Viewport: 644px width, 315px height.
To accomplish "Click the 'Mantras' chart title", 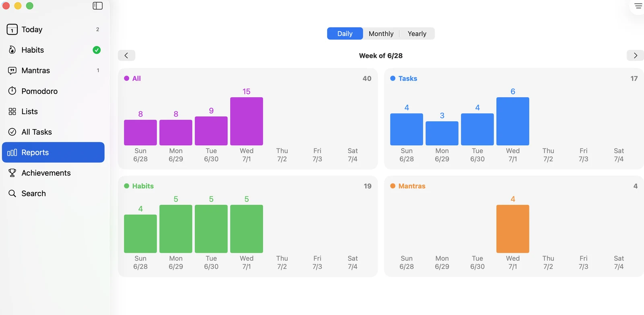I will point(412,186).
